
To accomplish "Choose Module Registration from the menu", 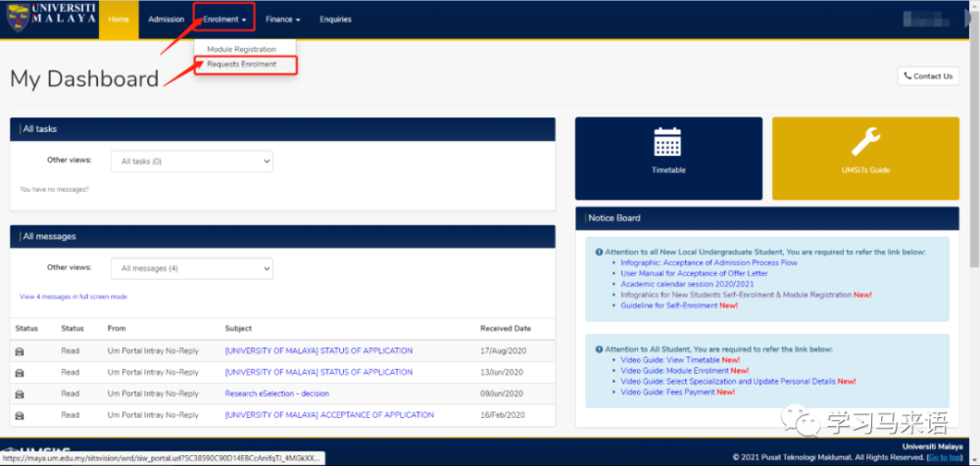I will (242, 49).
